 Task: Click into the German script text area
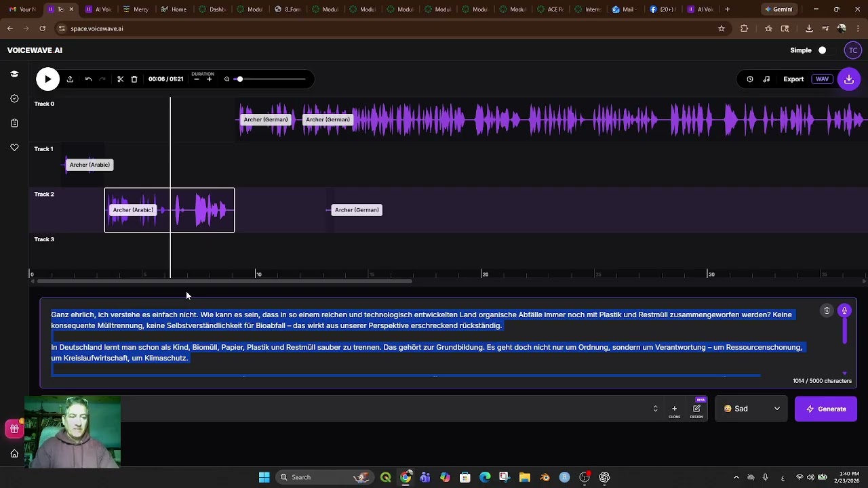tap(427, 342)
